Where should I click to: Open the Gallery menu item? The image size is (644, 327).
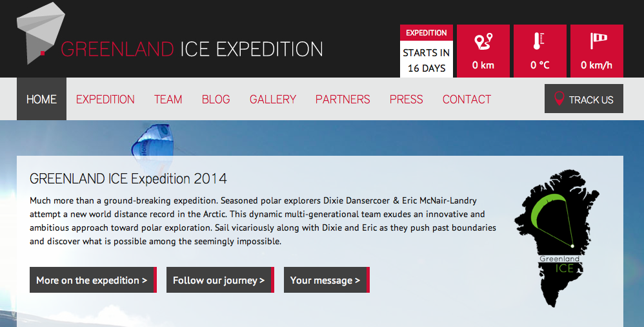[x=272, y=99]
